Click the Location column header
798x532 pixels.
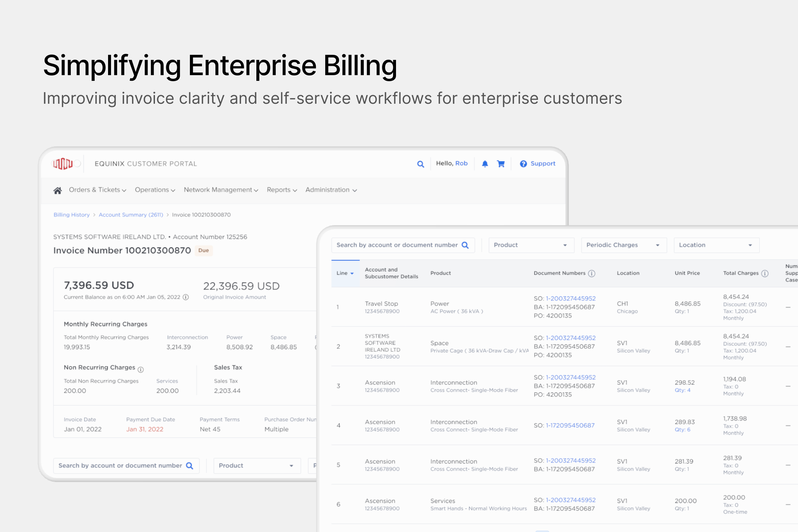[x=628, y=273]
